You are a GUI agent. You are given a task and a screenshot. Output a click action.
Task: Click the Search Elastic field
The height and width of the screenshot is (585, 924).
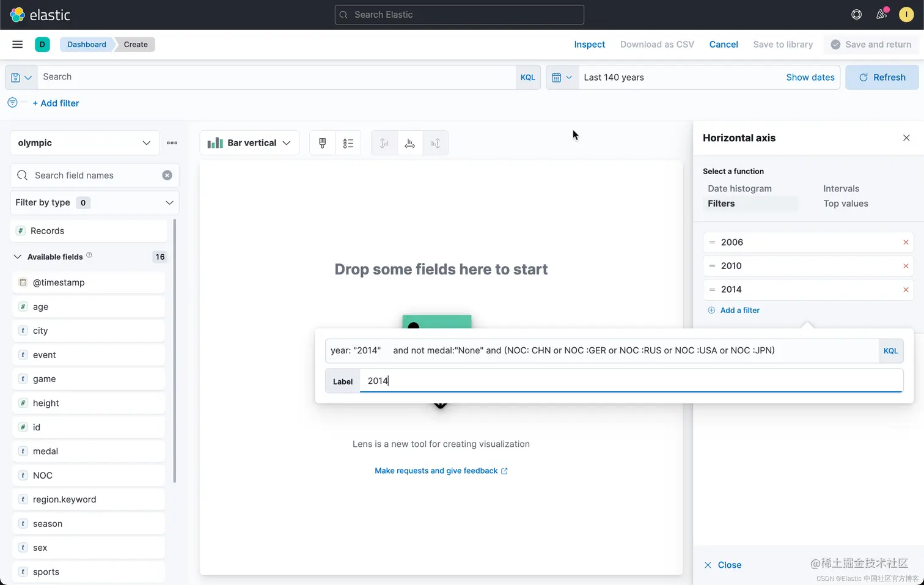(x=460, y=15)
